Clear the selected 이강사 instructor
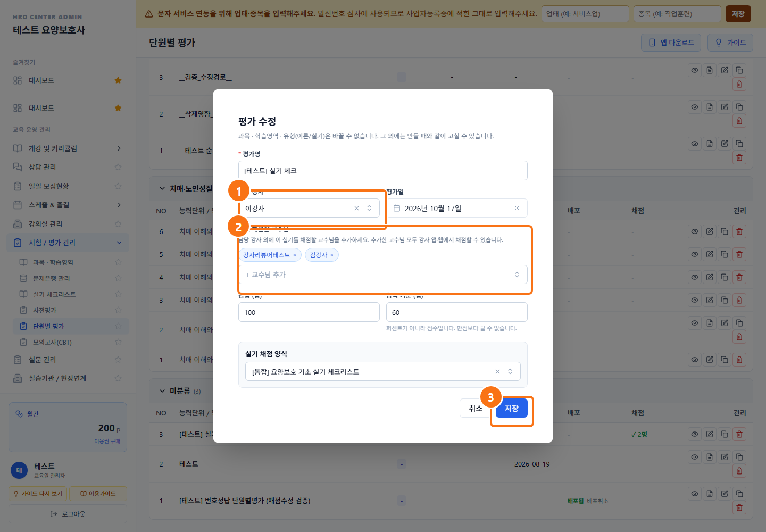 (356, 209)
